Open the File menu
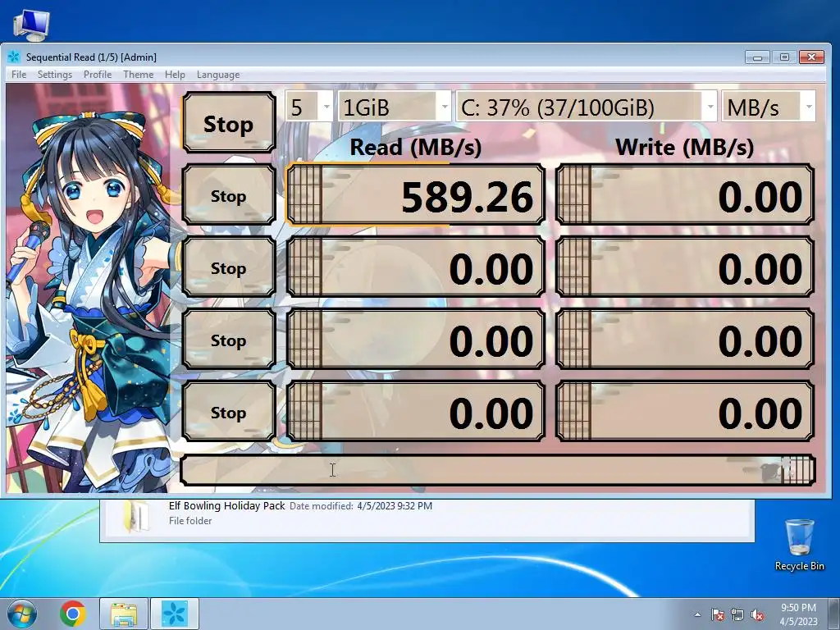Image resolution: width=840 pixels, height=630 pixels. coord(19,75)
